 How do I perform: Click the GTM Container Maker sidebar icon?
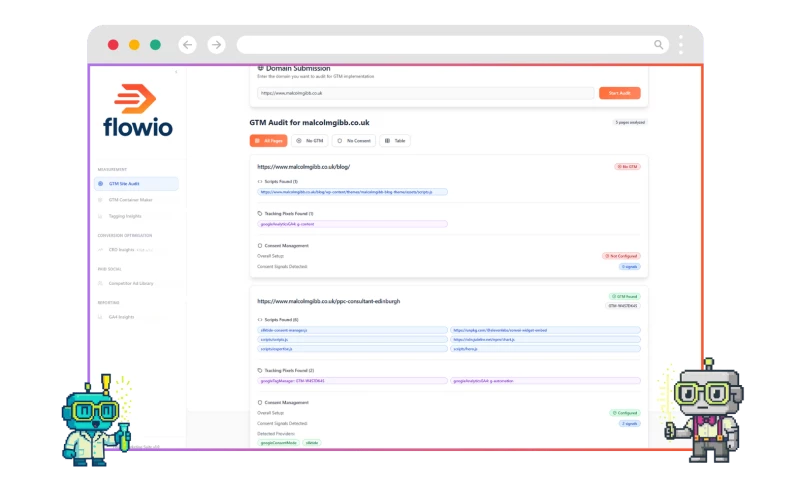point(101,200)
